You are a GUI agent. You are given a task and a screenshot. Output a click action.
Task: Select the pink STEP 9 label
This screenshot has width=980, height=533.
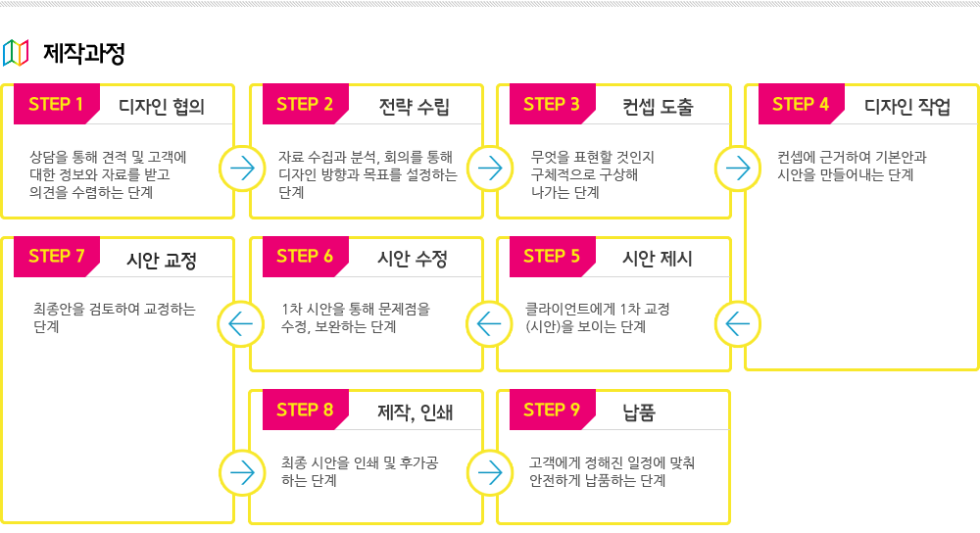coord(552,410)
